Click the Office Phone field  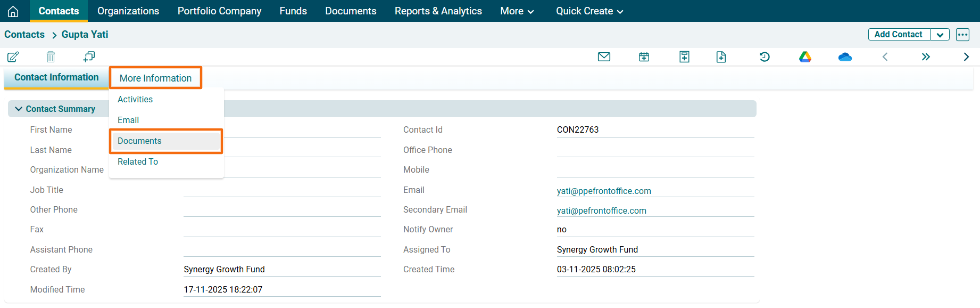[x=655, y=150]
